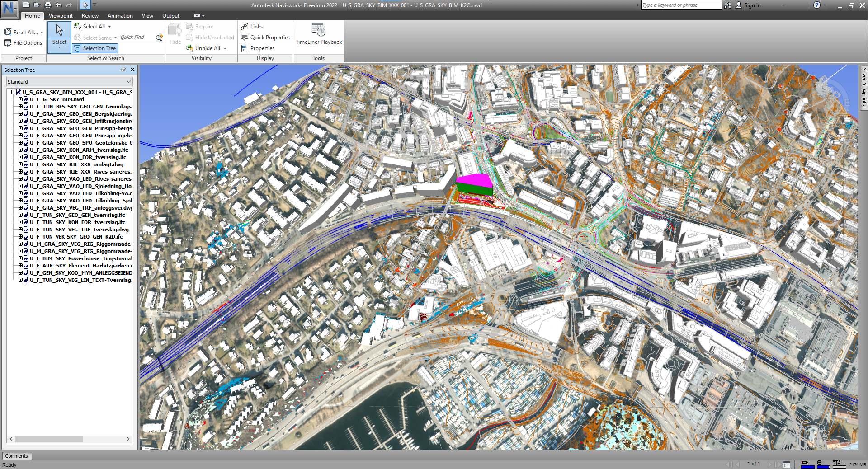Switch to the Review ribbon tab
Viewport: 868px width, 469px height.
tap(90, 16)
